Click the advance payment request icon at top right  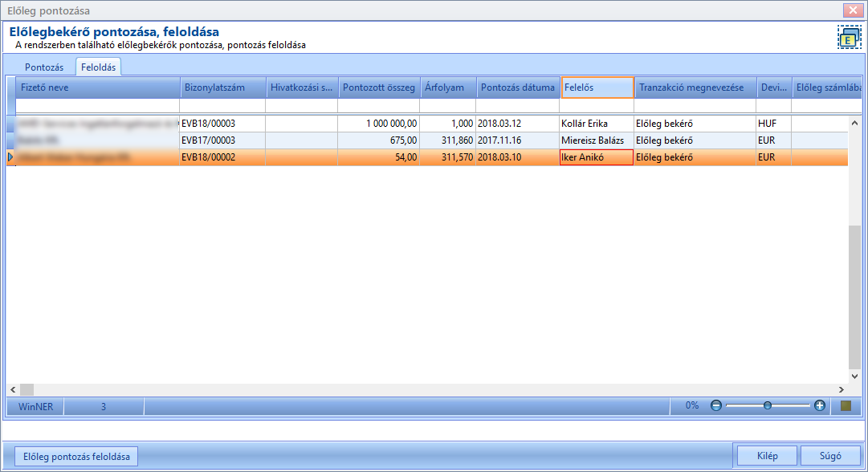coord(850,38)
